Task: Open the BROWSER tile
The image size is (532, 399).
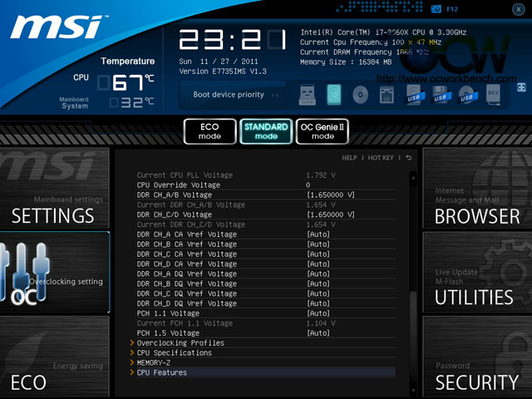Action: (477, 188)
